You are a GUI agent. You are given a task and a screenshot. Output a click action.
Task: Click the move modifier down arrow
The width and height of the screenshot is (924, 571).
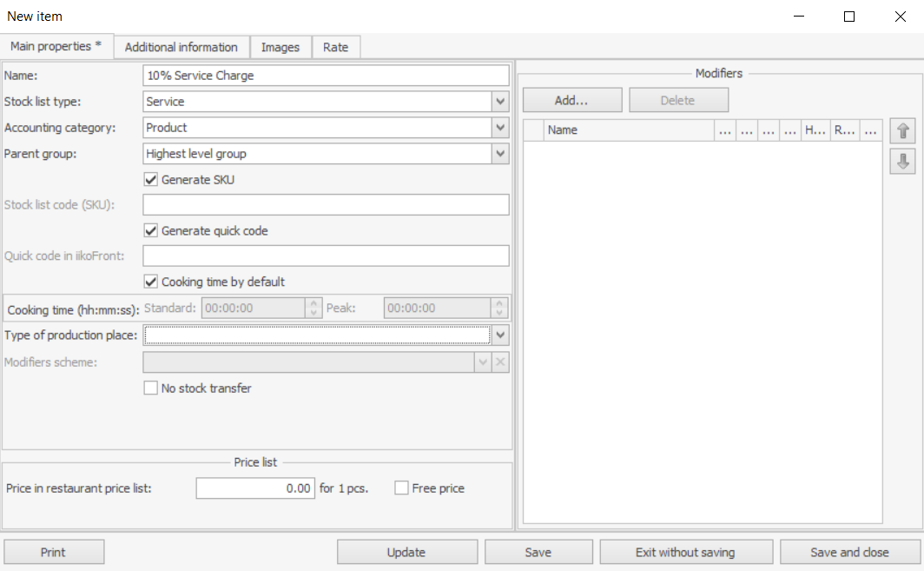pyautogui.click(x=902, y=162)
